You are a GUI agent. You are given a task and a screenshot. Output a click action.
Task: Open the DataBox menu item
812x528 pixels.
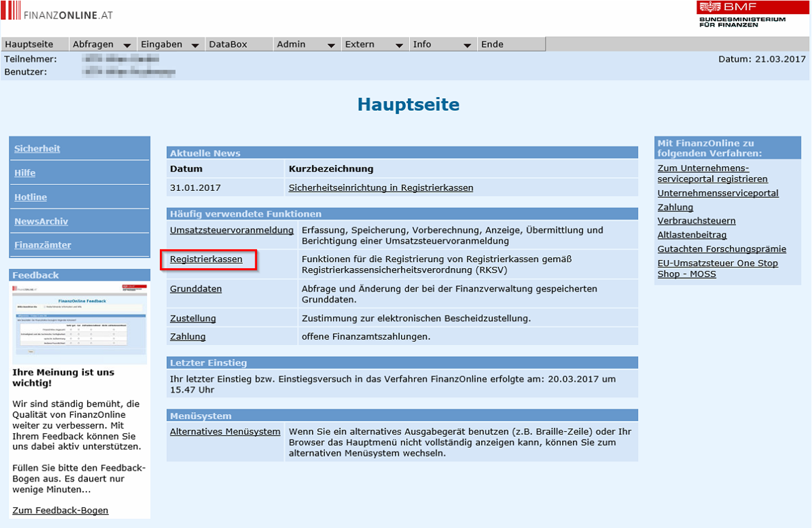click(228, 44)
